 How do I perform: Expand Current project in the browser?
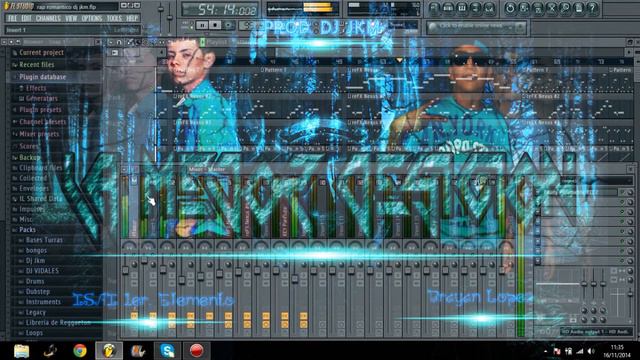click(x=41, y=53)
